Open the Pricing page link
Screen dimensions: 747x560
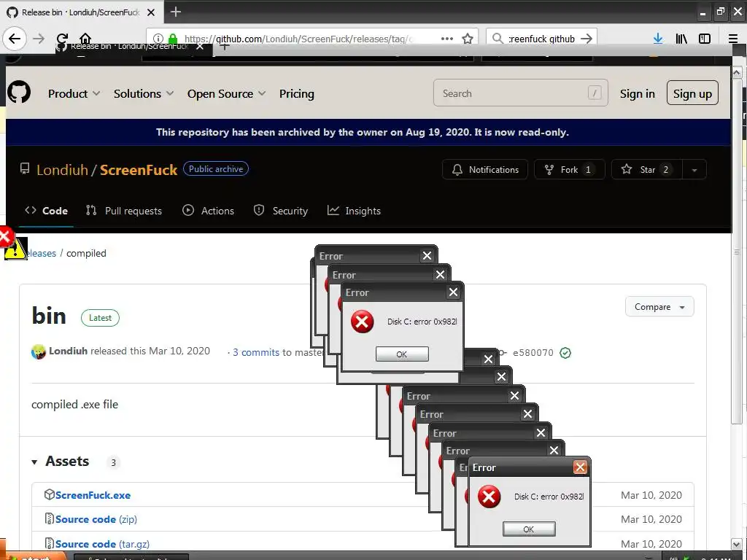coord(296,94)
